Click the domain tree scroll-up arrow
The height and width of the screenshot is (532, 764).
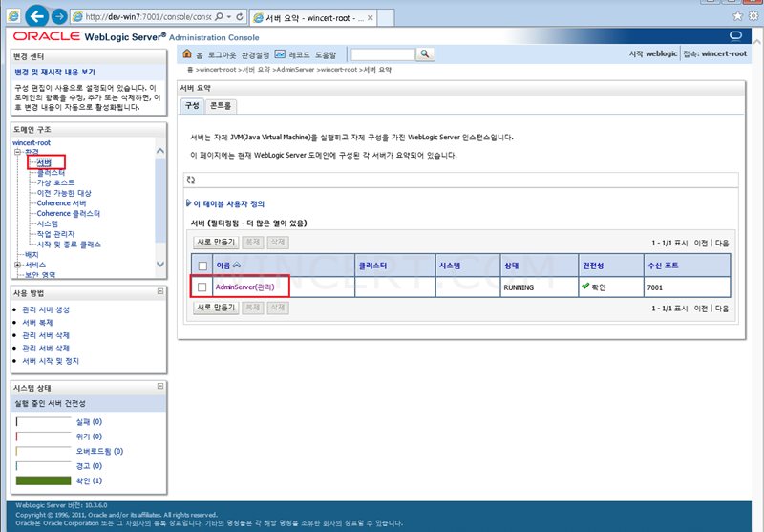click(160, 151)
